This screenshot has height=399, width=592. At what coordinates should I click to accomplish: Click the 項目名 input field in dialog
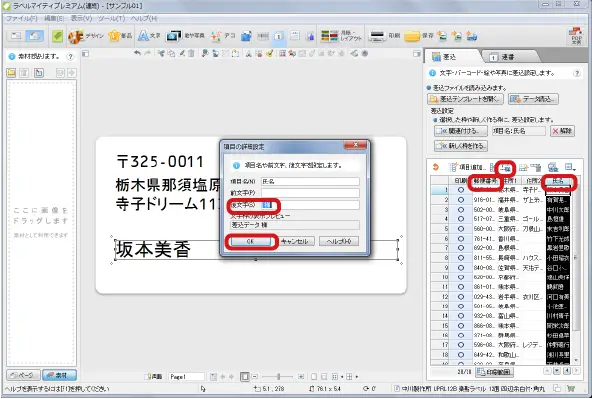click(310, 182)
